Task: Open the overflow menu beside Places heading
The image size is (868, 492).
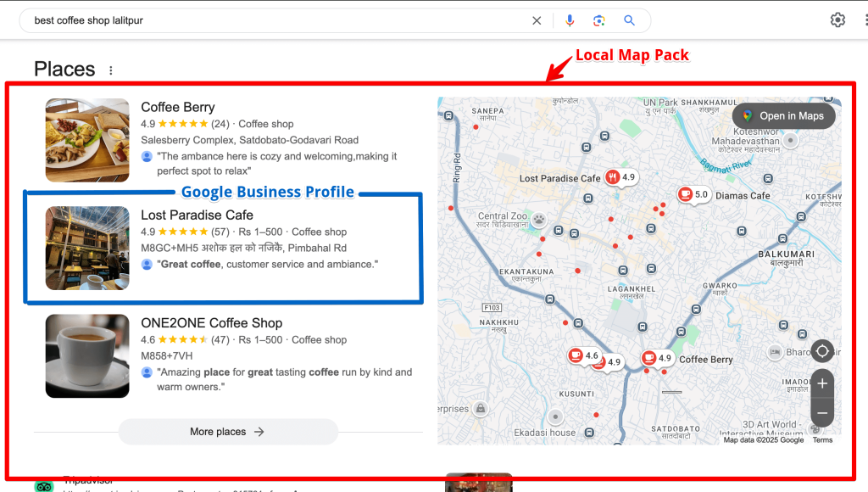Action: 110,69
